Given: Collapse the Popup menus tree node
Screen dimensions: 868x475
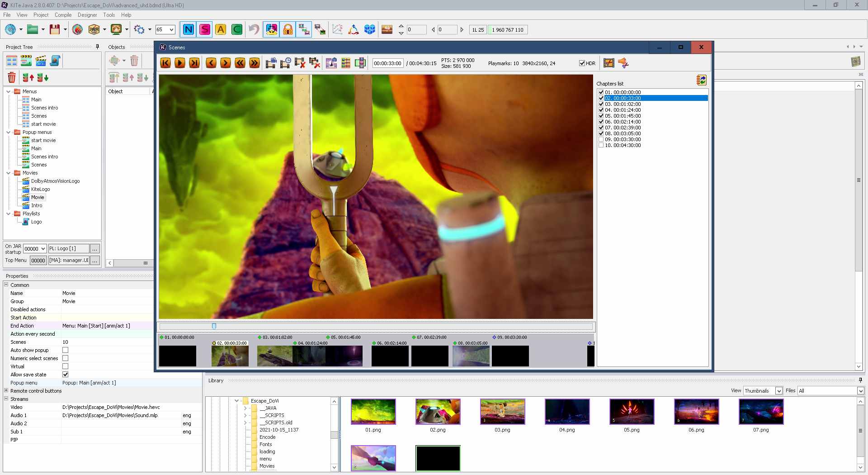Looking at the screenshot, I should 9,132.
